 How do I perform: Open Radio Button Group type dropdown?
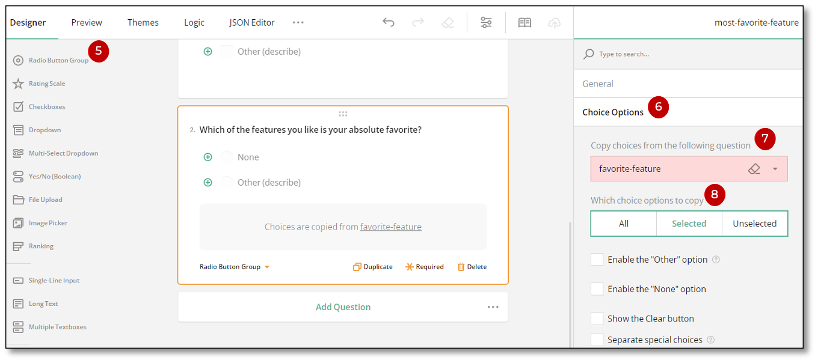tap(234, 267)
